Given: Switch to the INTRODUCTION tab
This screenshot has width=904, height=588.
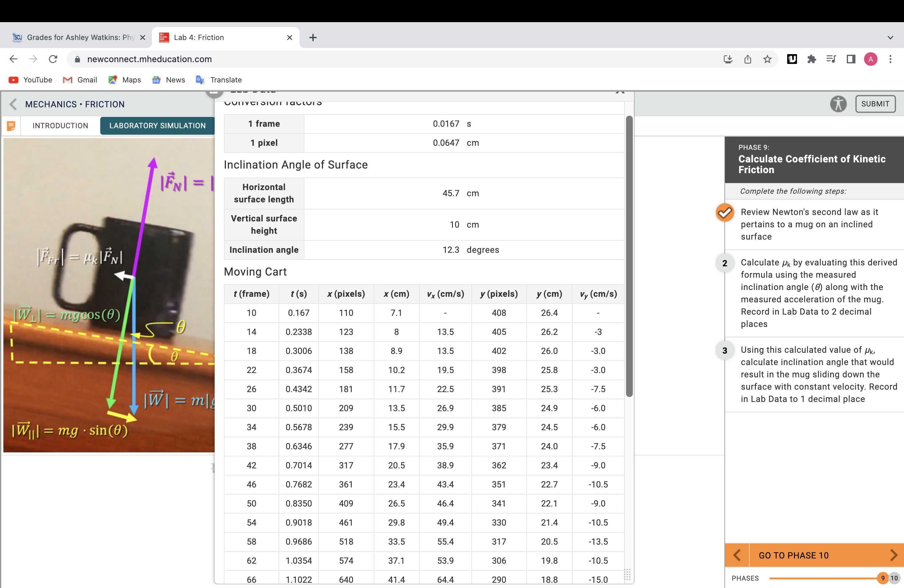Looking at the screenshot, I should coord(60,126).
